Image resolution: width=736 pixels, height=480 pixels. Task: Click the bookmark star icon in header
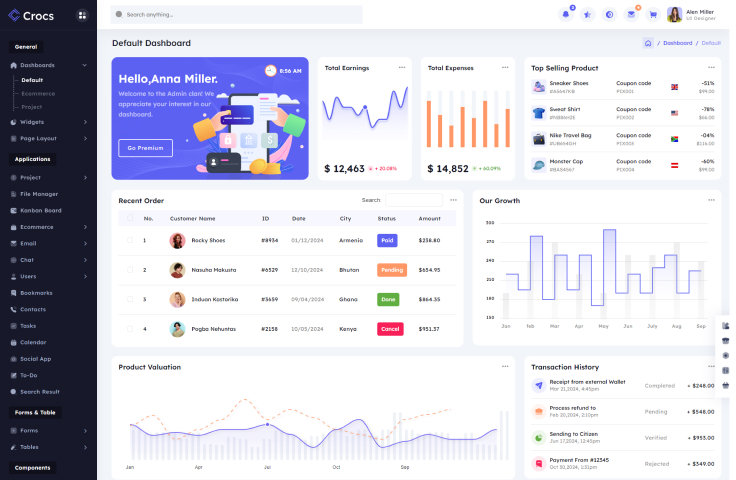pyautogui.click(x=587, y=14)
